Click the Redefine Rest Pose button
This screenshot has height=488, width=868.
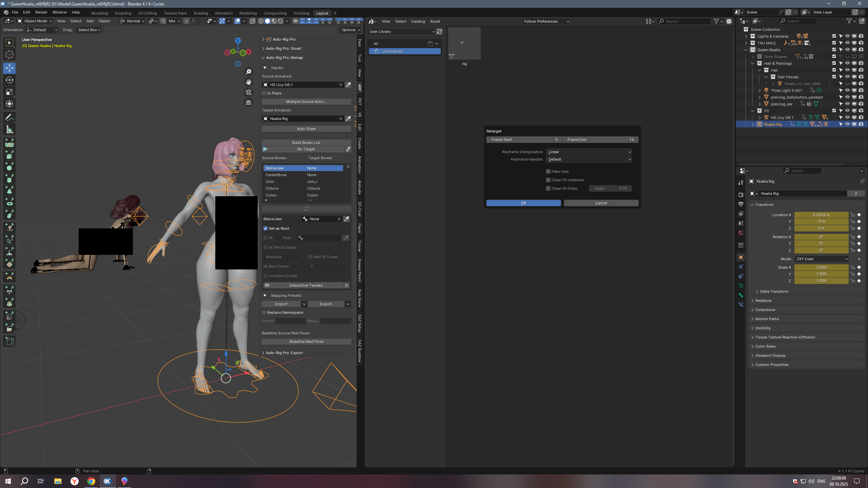click(306, 342)
